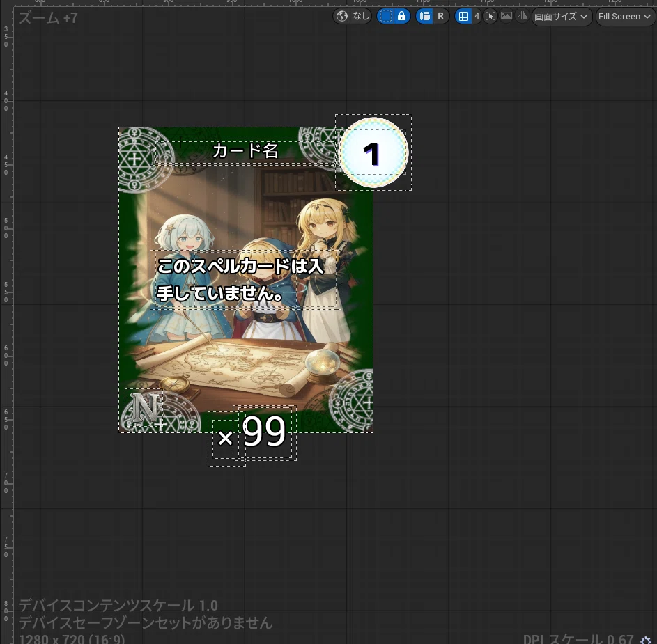Select the カード名 text widget
This screenshot has width=657, height=644.
[x=245, y=151]
